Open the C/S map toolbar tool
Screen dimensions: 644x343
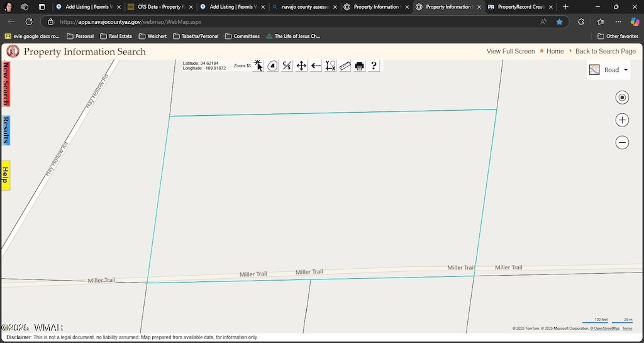click(x=287, y=65)
